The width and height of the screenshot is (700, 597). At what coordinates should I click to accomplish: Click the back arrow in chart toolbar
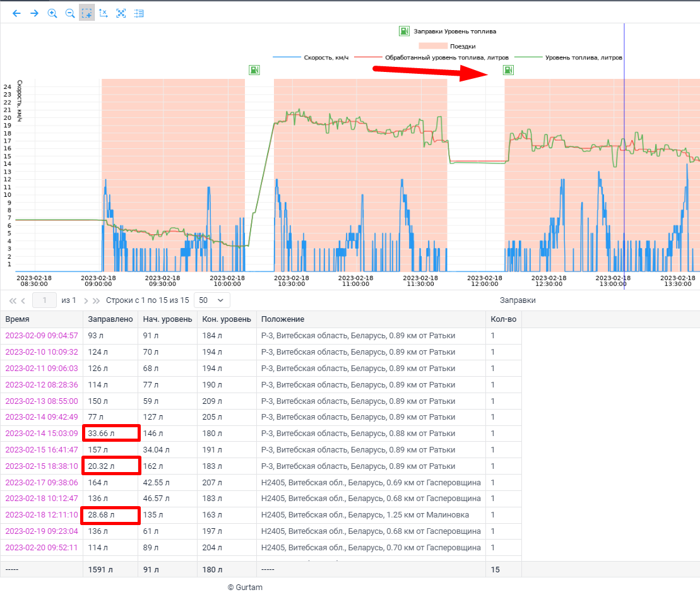(x=16, y=13)
